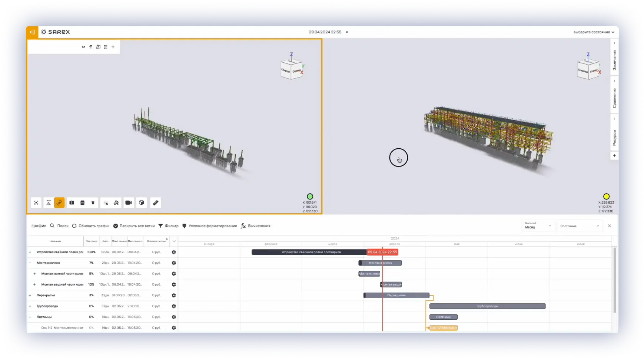Viewport: 644px width, 359px height.
Task: Open the 'выберите состояние' dropdown
Action: tap(593, 32)
